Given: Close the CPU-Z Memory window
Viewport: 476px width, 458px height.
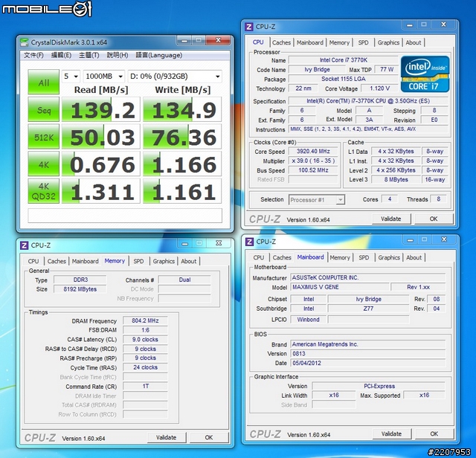Looking at the screenshot, I should [219, 243].
